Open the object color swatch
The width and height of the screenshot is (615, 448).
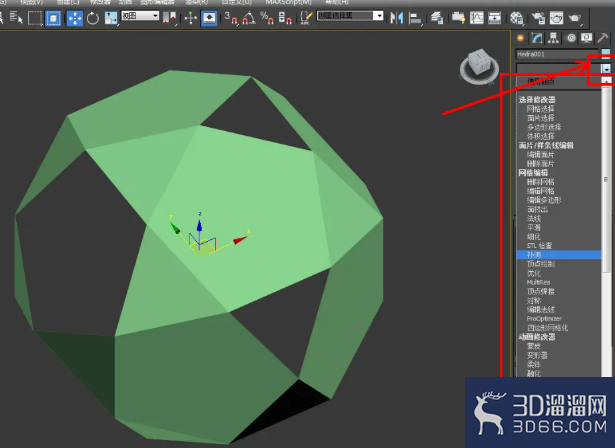pyautogui.click(x=606, y=54)
